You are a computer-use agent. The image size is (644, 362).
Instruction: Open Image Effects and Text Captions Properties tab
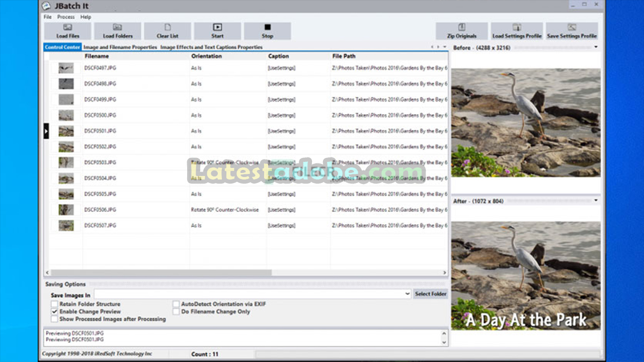(x=211, y=47)
